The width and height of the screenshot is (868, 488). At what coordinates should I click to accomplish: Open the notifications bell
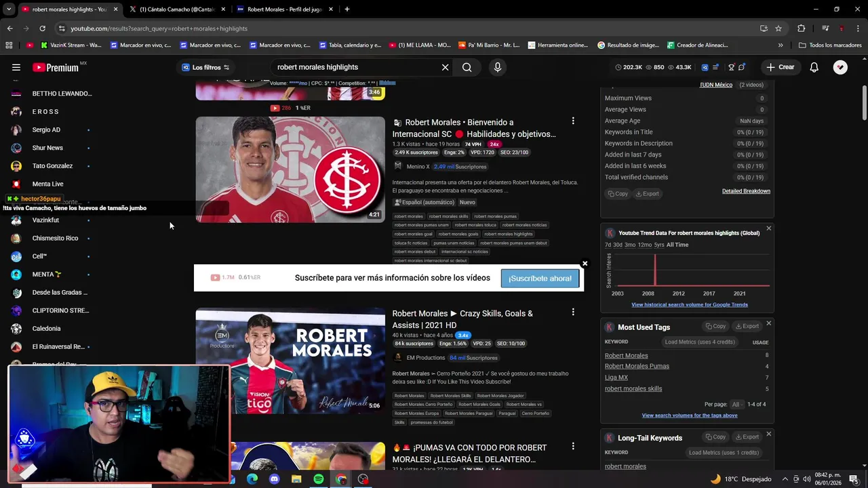tap(814, 67)
